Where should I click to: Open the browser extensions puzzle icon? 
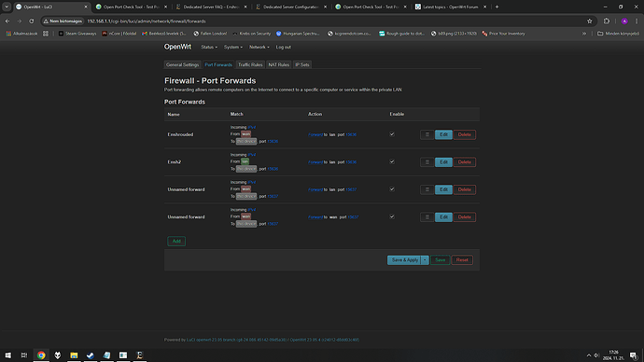click(x=607, y=21)
